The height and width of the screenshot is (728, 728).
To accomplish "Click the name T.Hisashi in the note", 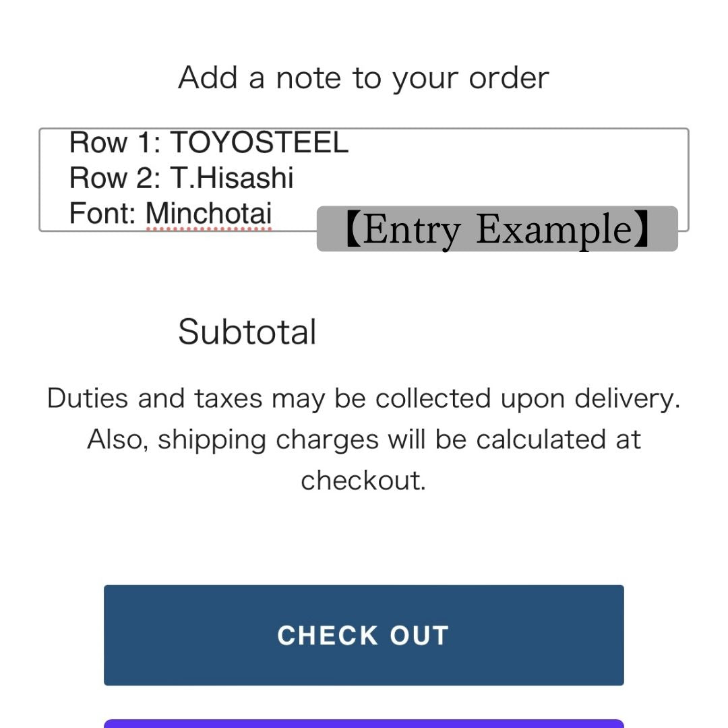I will pos(232,178).
